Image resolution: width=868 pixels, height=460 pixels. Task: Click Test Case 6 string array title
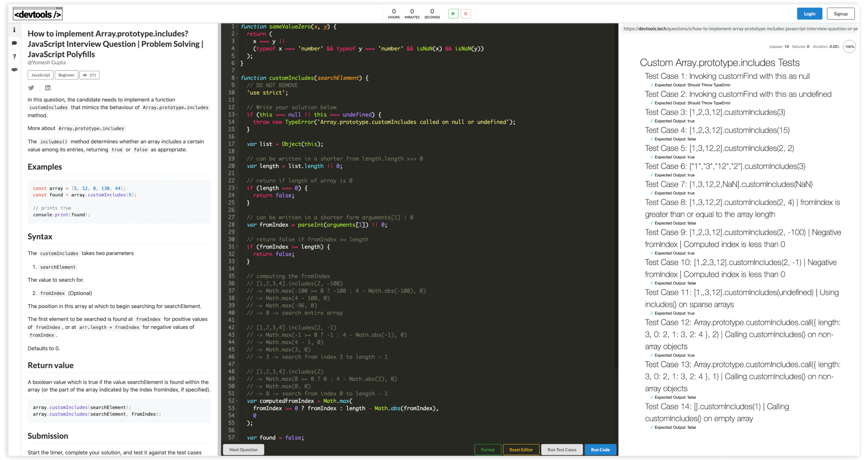click(x=725, y=166)
